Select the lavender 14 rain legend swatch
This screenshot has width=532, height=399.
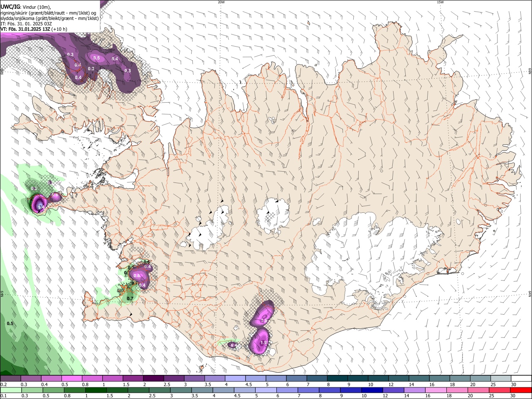click(414, 390)
